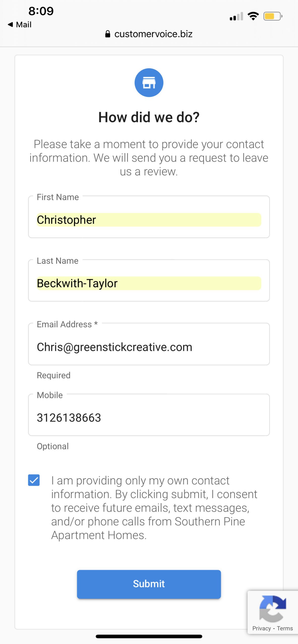Tap the back arrow to Mail

coord(10,24)
